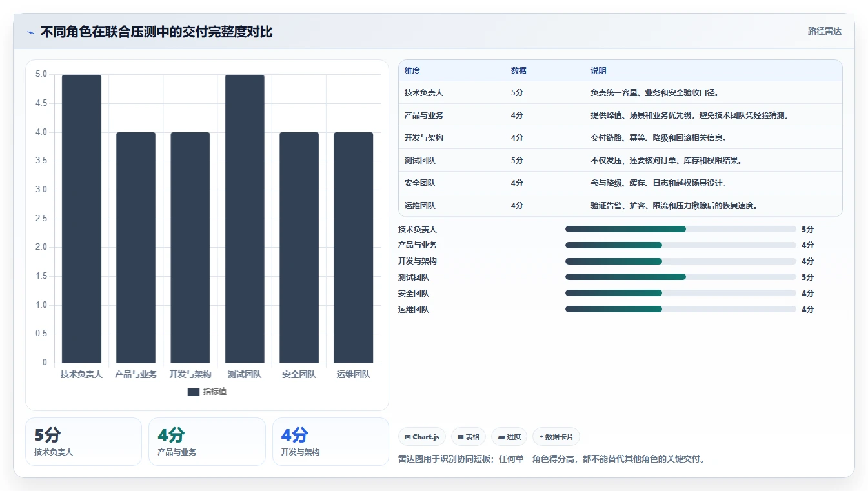Click x-axis label 测试团队
868x491 pixels.
click(245, 374)
